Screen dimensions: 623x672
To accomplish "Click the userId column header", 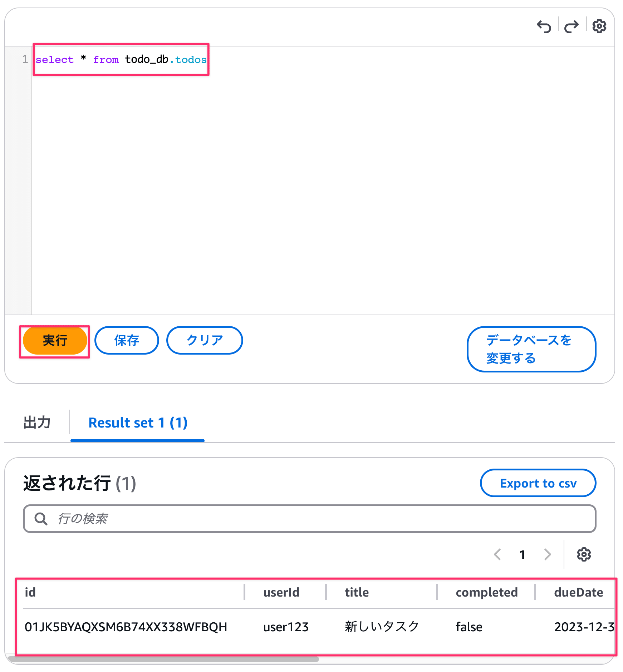I will (281, 592).
